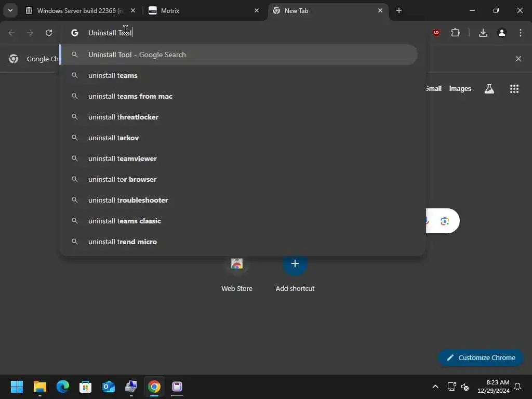
Task: Open Outlook from the taskbar
Action: click(109, 387)
